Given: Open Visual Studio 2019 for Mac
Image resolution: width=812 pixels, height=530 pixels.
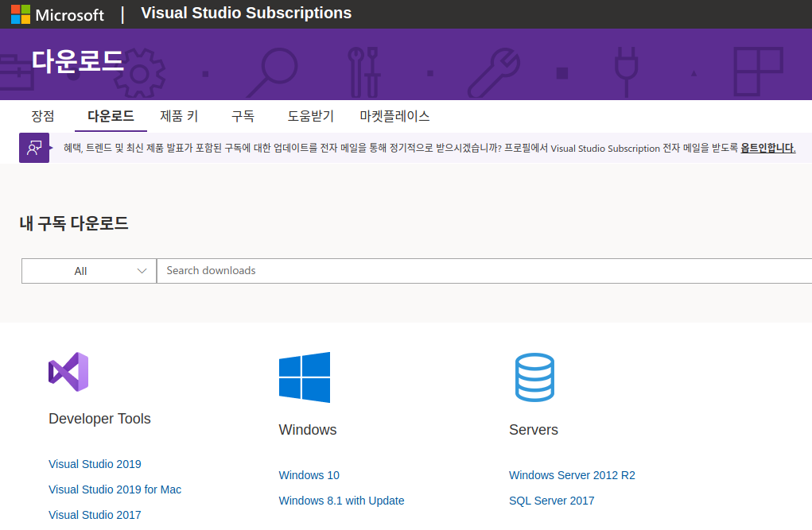Looking at the screenshot, I should 115,489.
